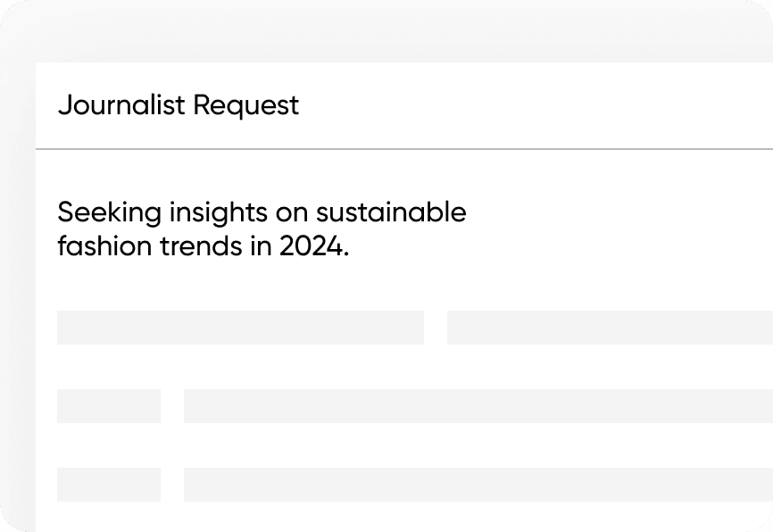Click the "Journalist Request" card title
The image size is (773, 532).
coord(178,105)
